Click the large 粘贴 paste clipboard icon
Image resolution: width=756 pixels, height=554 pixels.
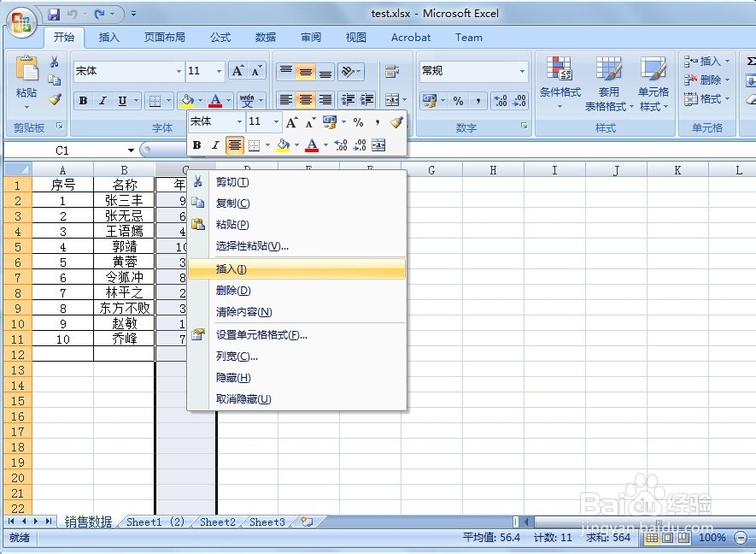27,68
